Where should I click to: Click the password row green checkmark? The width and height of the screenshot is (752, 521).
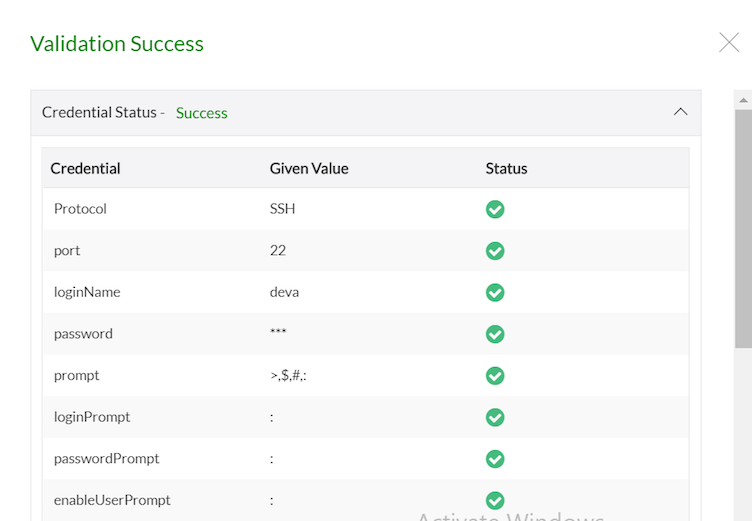click(x=495, y=334)
